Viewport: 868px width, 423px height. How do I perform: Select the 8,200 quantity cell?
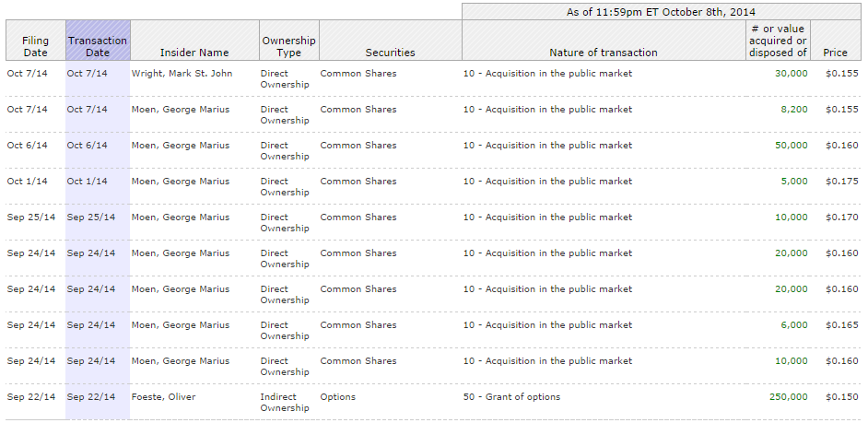793,110
